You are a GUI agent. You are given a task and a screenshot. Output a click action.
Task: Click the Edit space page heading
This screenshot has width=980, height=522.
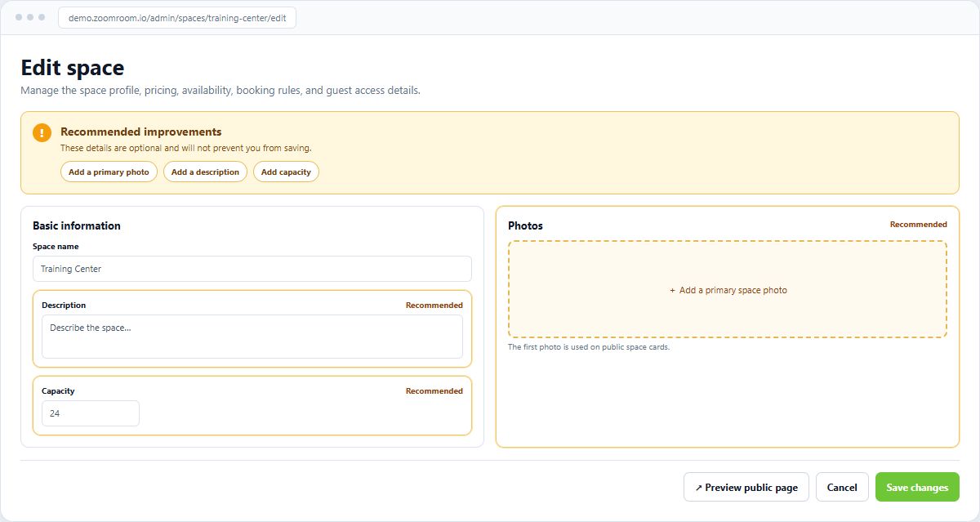73,67
